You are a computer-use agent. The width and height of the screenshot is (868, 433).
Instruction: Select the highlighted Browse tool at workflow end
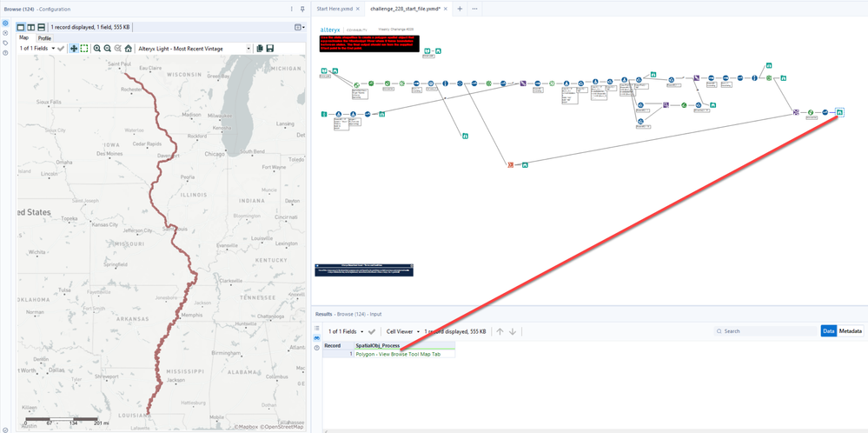click(840, 112)
